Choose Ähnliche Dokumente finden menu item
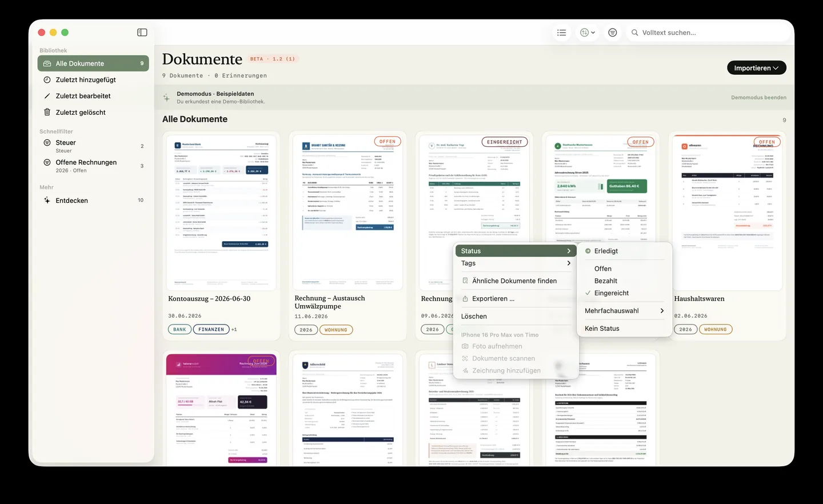823x504 pixels. (x=516, y=281)
